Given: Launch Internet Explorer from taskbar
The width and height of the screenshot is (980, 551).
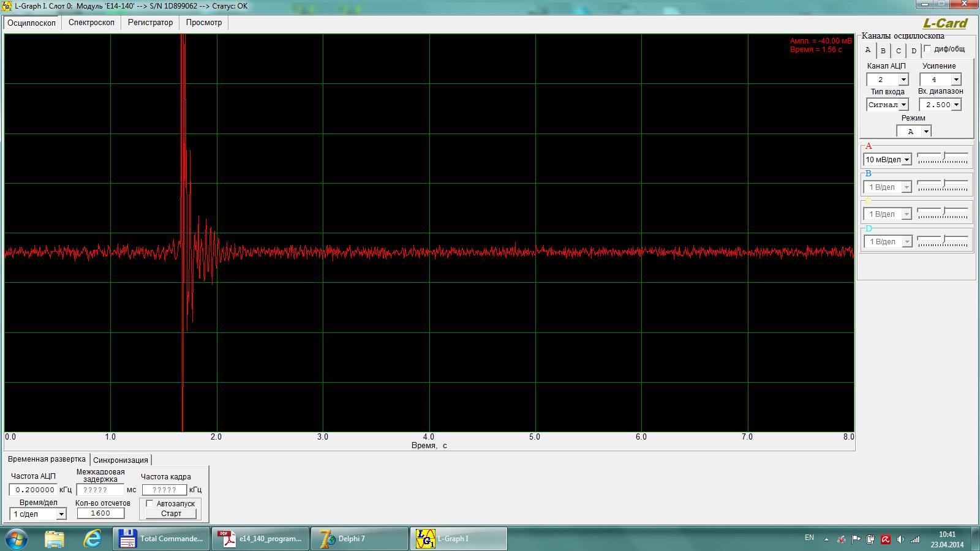Looking at the screenshot, I should click(x=92, y=539).
